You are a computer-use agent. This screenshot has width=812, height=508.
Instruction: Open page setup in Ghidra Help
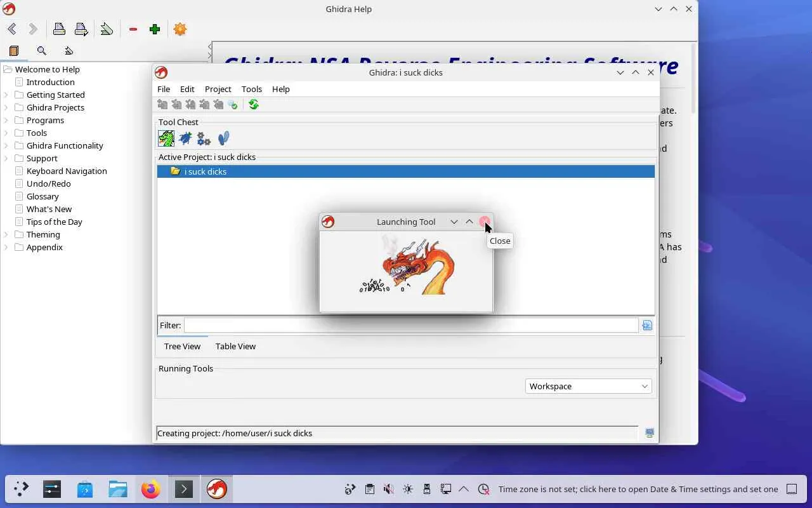(81, 29)
